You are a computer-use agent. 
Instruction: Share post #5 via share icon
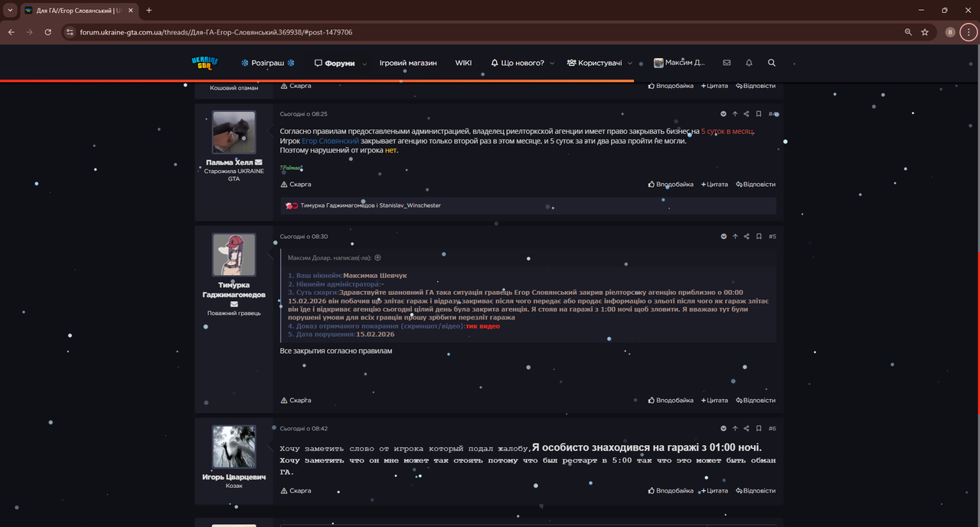pos(746,237)
